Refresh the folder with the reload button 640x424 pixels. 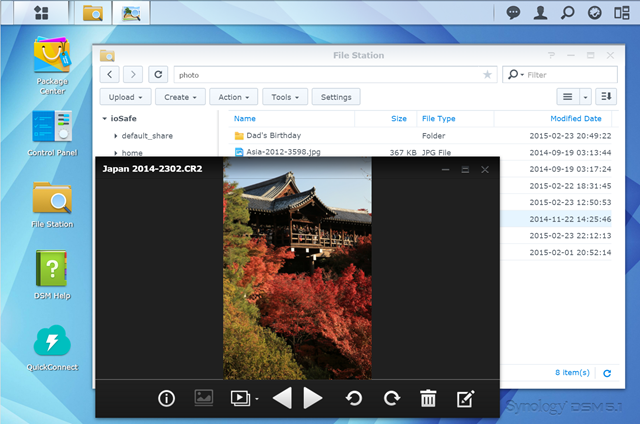pos(158,74)
